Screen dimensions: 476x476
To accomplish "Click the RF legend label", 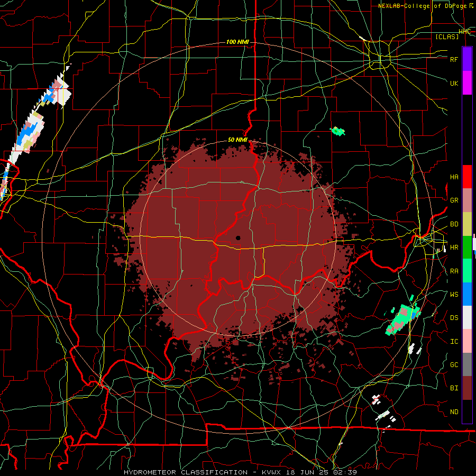I will [x=454, y=59].
